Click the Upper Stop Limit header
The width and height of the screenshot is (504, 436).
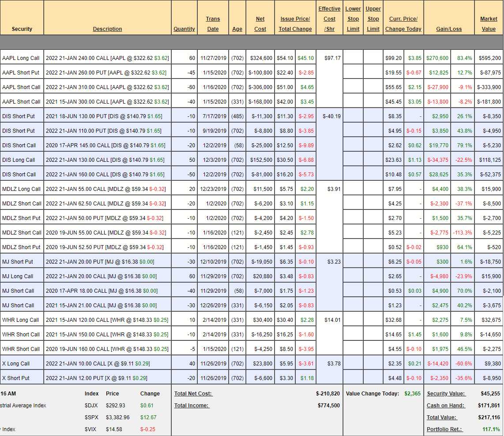click(373, 19)
